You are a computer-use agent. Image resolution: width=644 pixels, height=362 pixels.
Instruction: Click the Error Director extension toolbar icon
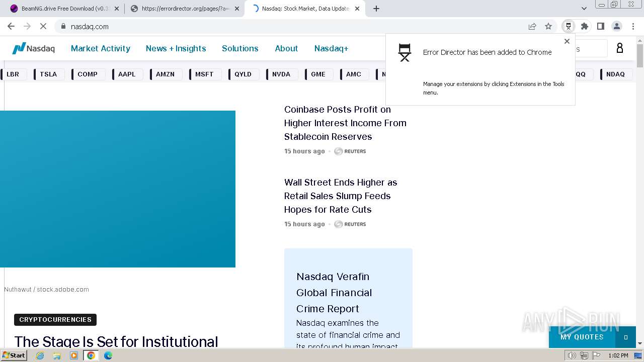569,26
